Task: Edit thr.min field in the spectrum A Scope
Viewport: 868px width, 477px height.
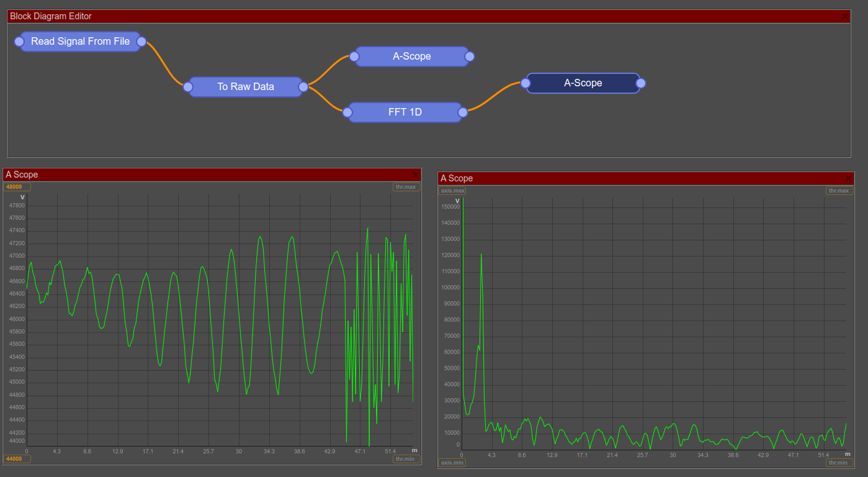Action: 839,463
